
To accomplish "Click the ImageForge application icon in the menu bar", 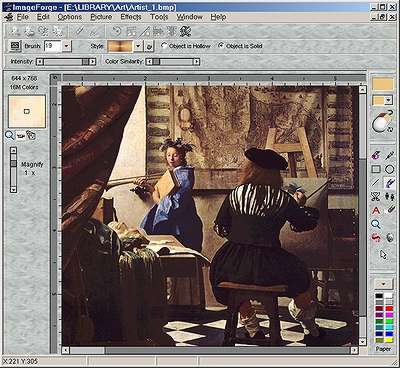I will tap(9, 17).
